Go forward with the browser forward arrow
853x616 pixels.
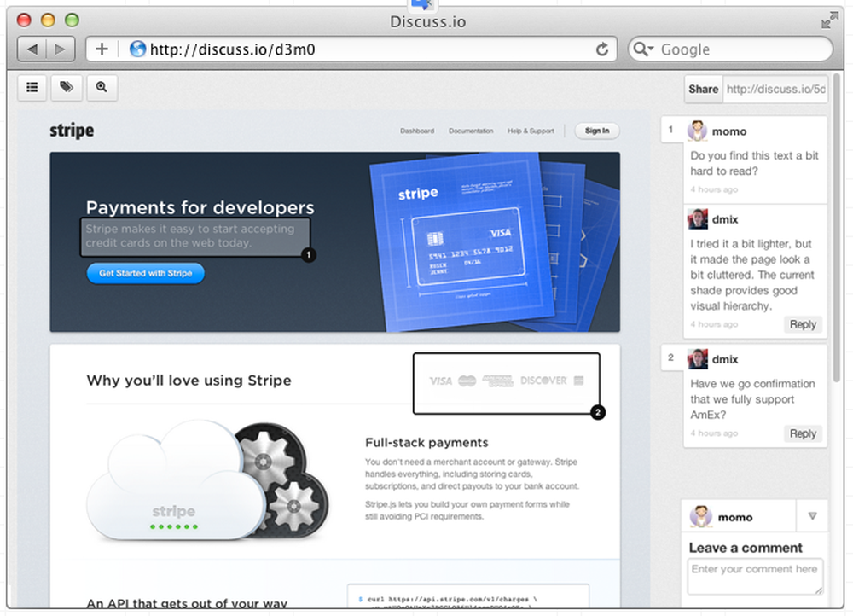click(x=61, y=49)
